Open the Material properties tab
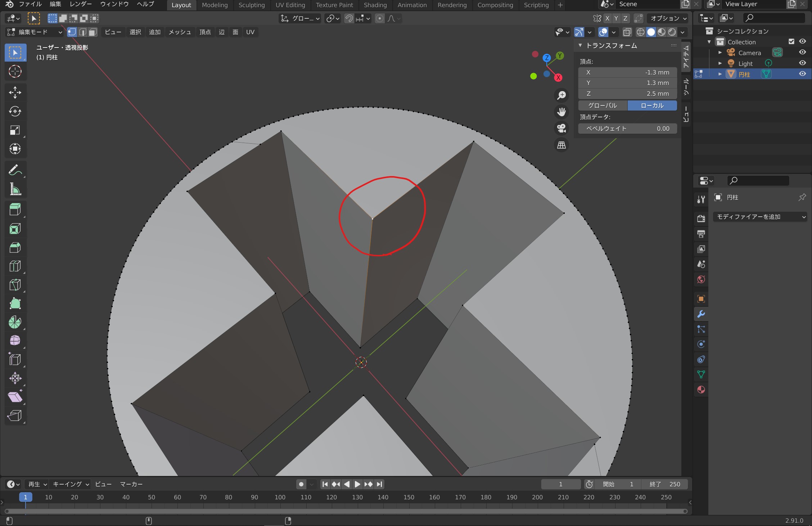The image size is (812, 526). [701, 390]
